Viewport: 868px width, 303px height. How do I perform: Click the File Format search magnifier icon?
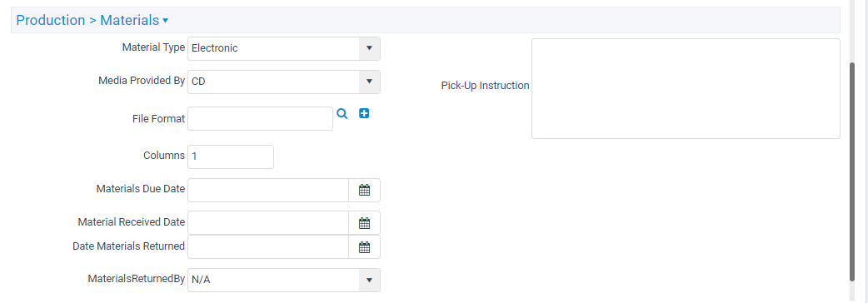(x=342, y=114)
